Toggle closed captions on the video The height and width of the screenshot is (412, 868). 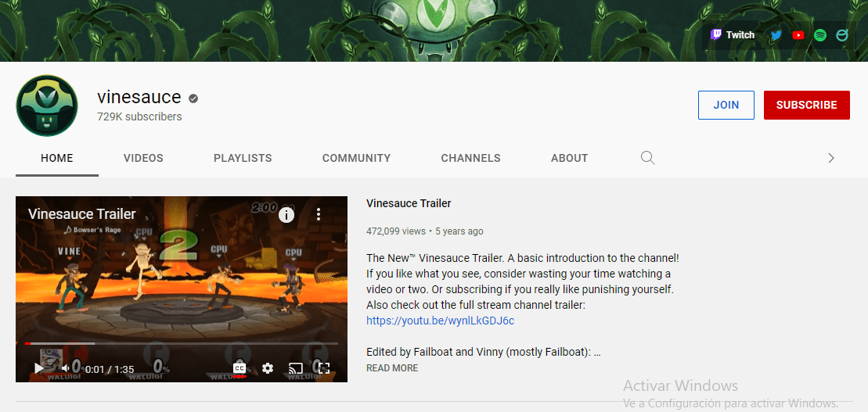[x=240, y=368]
